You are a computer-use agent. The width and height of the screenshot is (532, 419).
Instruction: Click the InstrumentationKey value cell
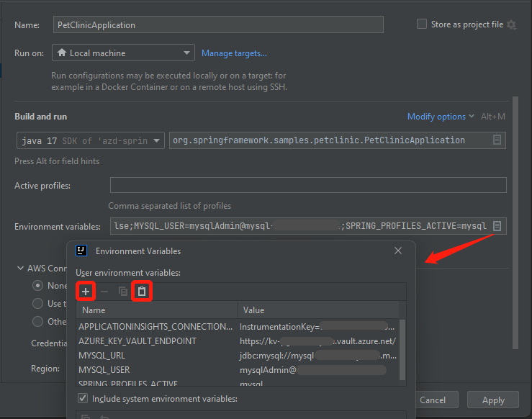(x=317, y=327)
